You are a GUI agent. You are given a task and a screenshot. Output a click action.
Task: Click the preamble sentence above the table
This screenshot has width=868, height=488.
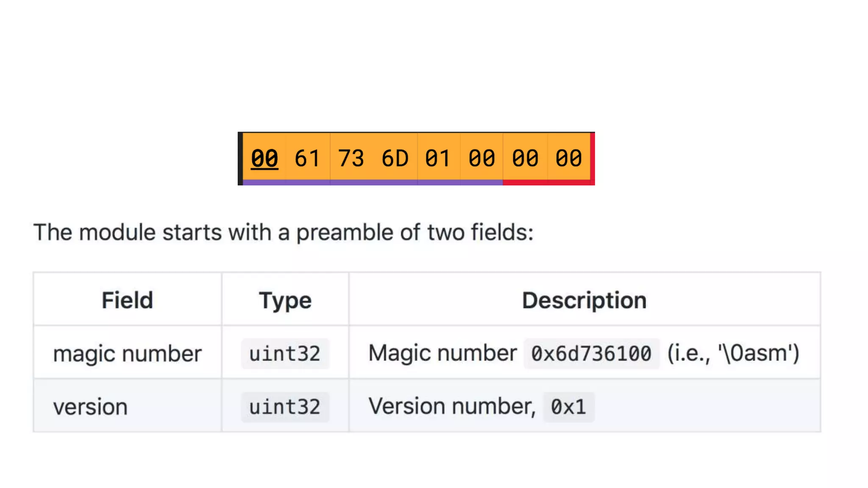click(x=283, y=232)
